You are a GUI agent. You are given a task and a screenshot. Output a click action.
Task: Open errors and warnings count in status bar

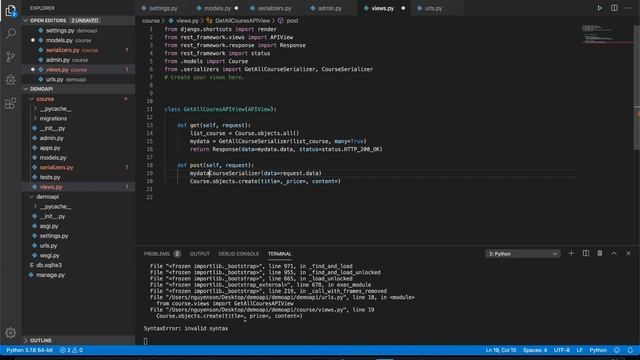(x=71, y=350)
